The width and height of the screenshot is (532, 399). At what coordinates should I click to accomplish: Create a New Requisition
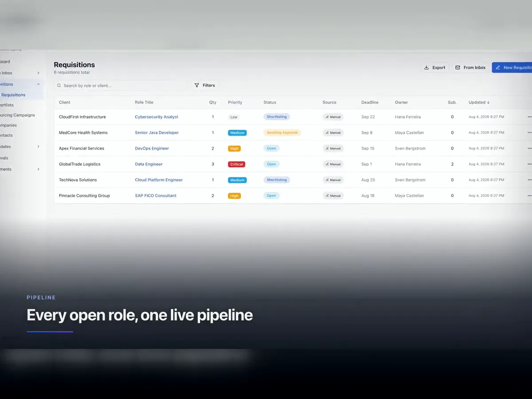click(512, 67)
